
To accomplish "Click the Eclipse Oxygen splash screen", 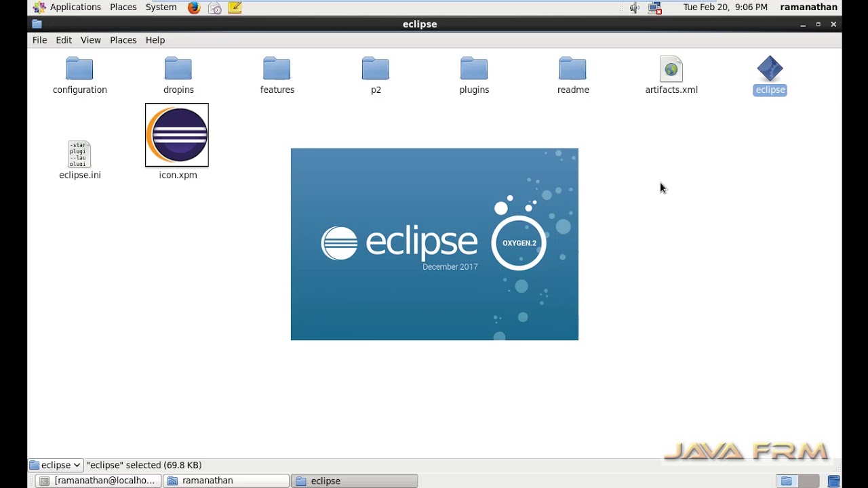I will pyautogui.click(x=435, y=244).
